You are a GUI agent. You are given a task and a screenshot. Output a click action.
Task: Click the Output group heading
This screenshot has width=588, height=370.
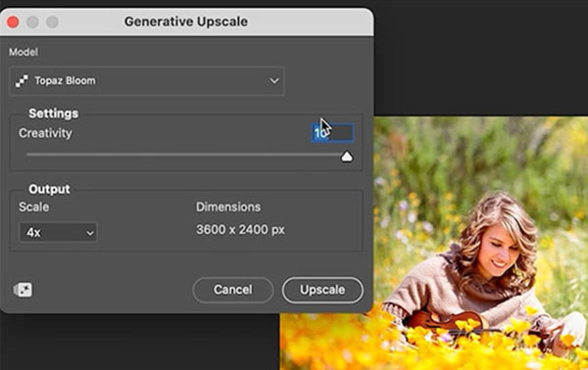coord(49,189)
